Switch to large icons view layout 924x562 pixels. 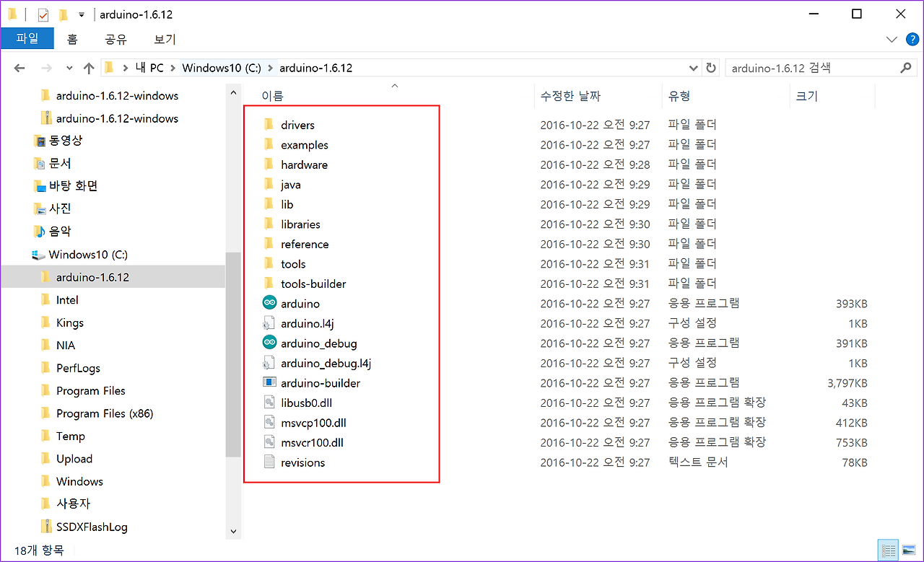(x=908, y=550)
